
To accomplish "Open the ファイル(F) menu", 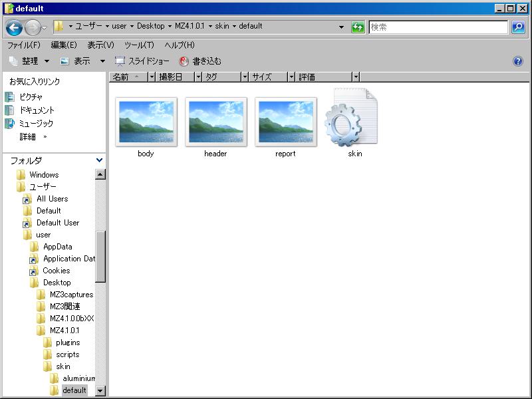I will point(23,45).
